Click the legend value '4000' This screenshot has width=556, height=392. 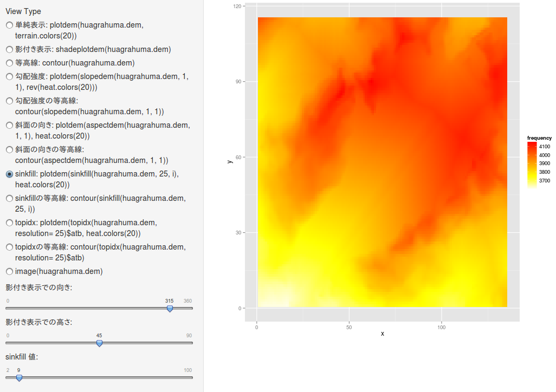pyautogui.click(x=545, y=155)
